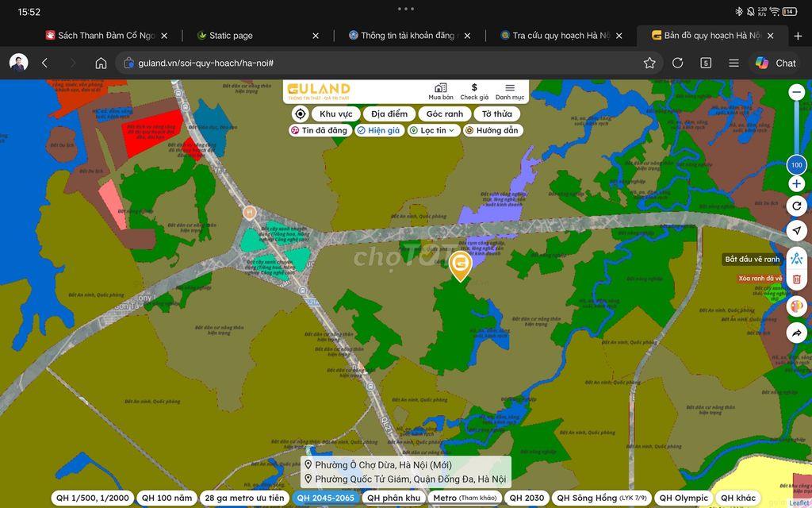Toggle the Hiện giá price display
Image resolution: width=812 pixels, height=508 pixels.
[x=380, y=131]
